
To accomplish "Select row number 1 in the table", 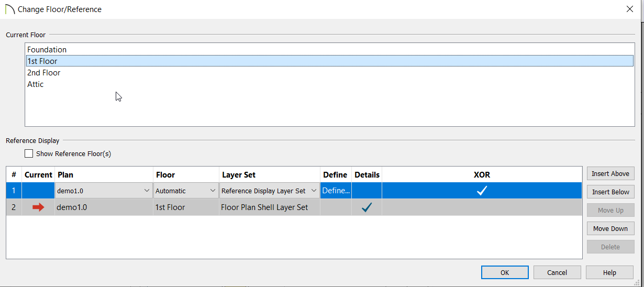I will [14, 191].
